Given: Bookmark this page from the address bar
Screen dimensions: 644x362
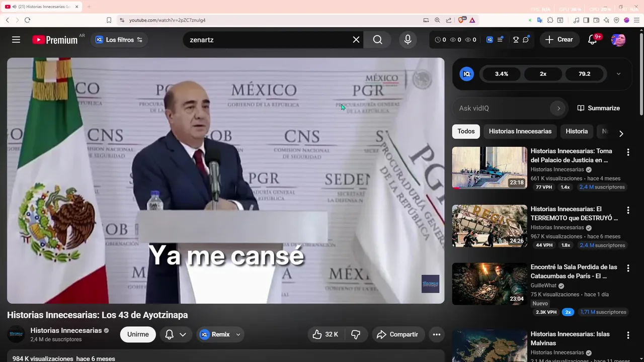Looking at the screenshot, I should pyautogui.click(x=109, y=20).
